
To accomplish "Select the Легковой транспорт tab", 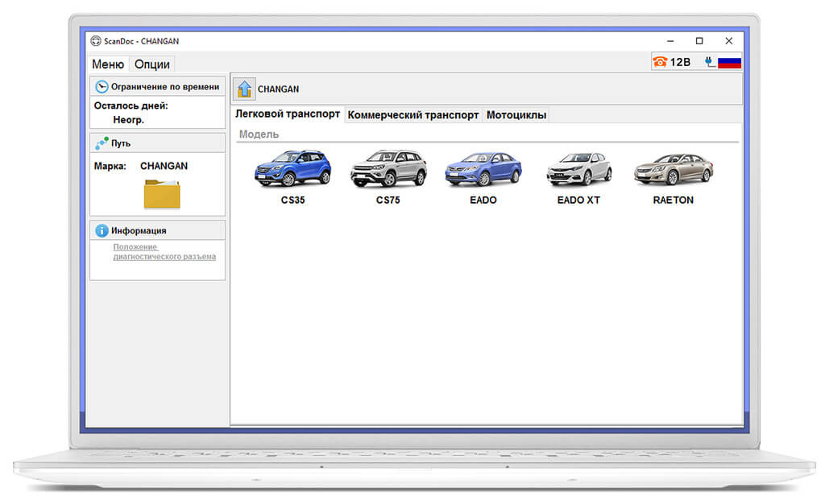I will 288,114.
